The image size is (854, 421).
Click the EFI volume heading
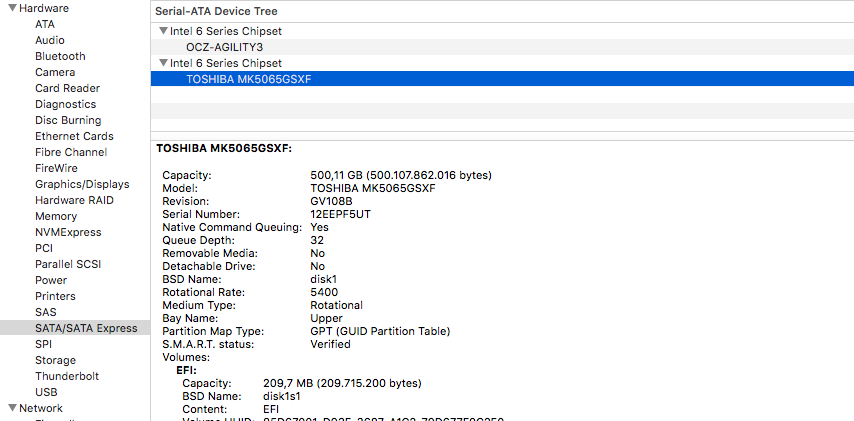coord(186,370)
